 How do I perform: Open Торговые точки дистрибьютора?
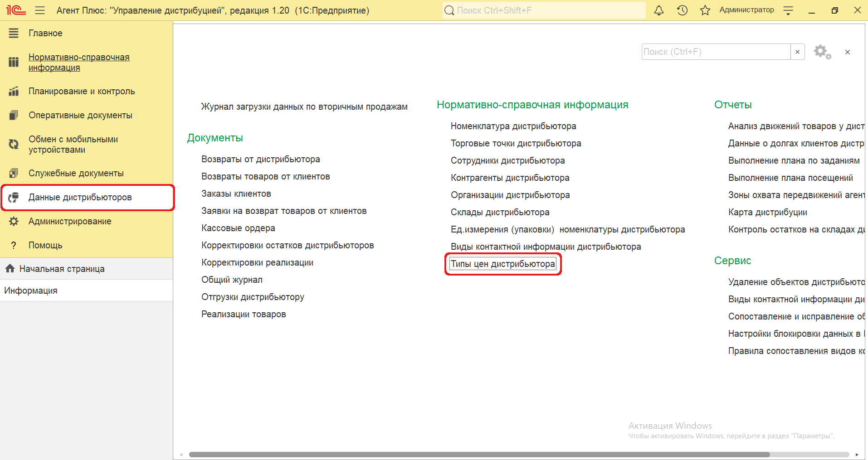tap(516, 143)
